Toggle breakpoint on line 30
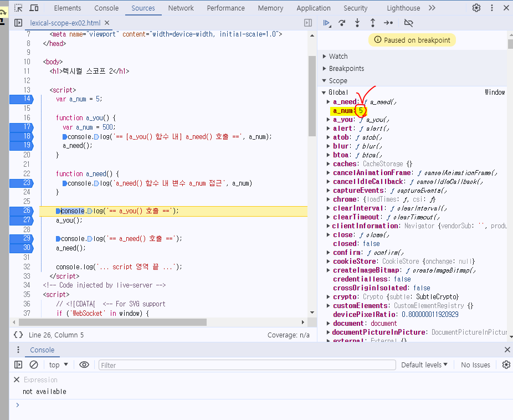The height and width of the screenshot is (420, 513). (x=21, y=248)
